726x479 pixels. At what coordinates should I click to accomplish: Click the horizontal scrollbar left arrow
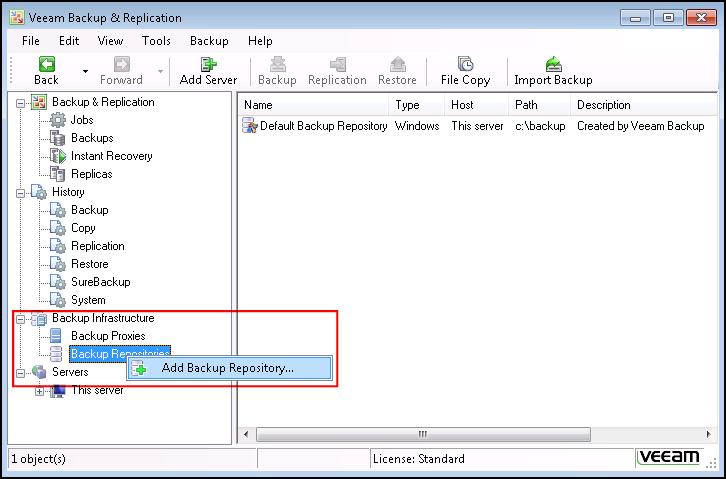[x=246, y=435]
